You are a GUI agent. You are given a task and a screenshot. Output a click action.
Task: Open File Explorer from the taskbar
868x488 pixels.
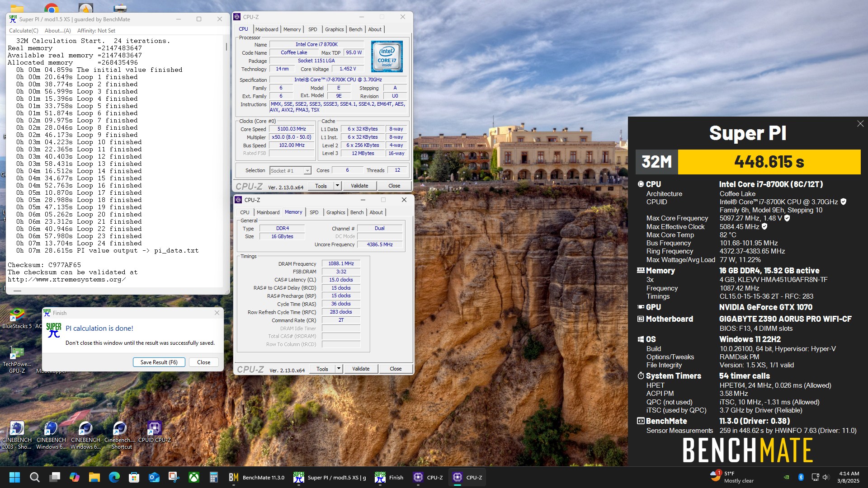pyautogui.click(x=94, y=477)
